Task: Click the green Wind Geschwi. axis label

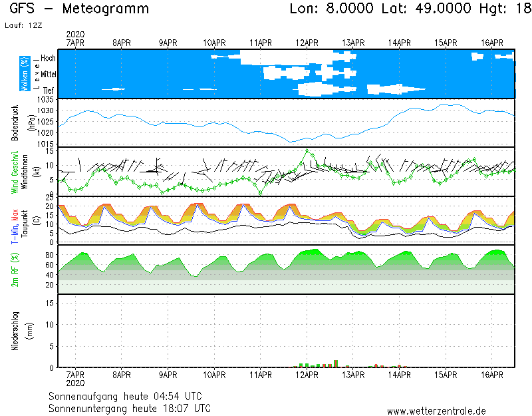Action: pos(14,172)
